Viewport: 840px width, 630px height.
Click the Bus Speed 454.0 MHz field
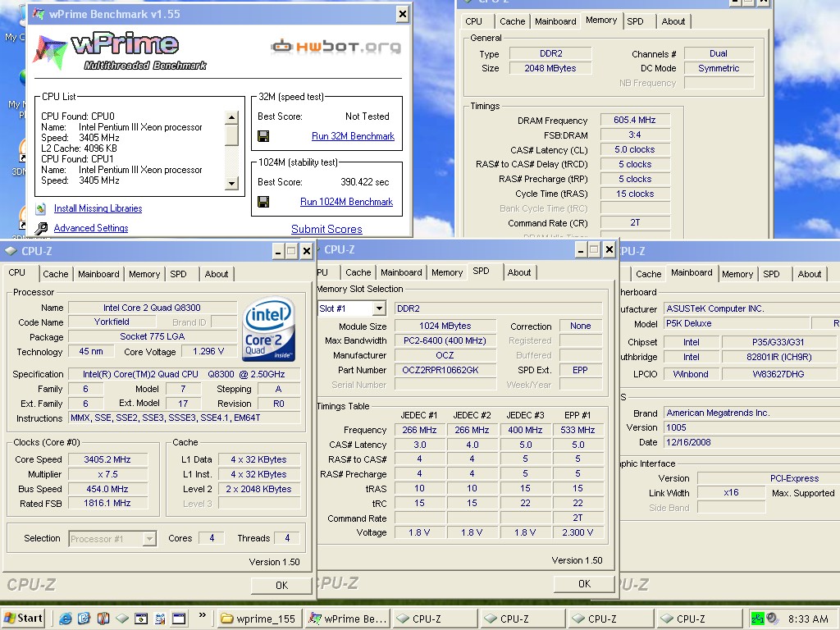point(107,489)
